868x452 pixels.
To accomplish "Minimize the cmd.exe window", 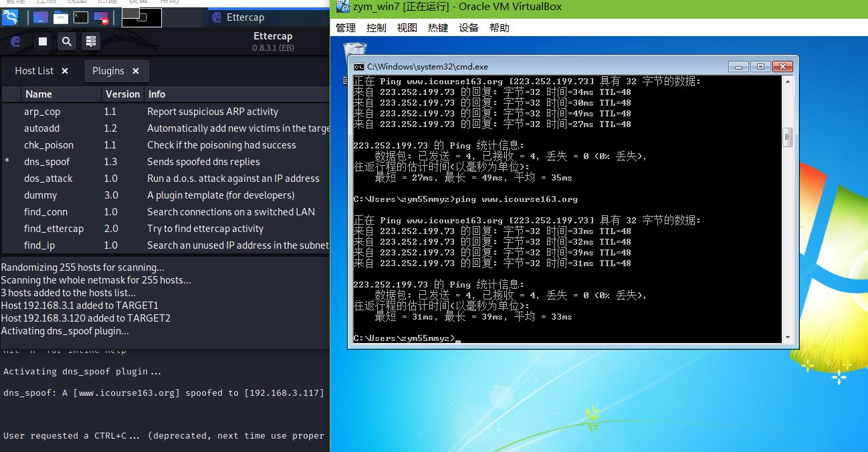I will click(738, 66).
